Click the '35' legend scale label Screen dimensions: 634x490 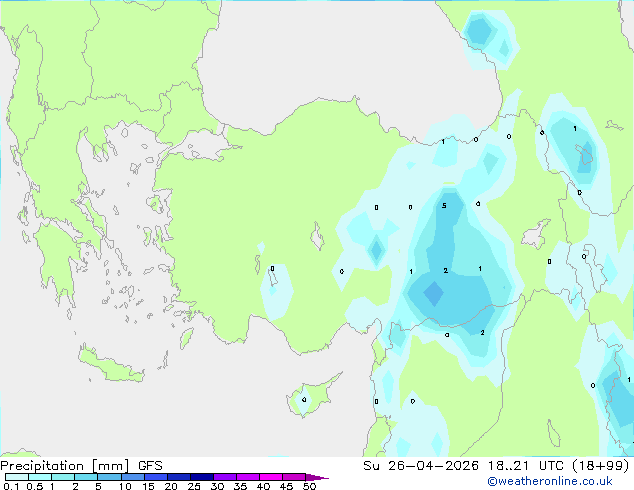click(240, 486)
